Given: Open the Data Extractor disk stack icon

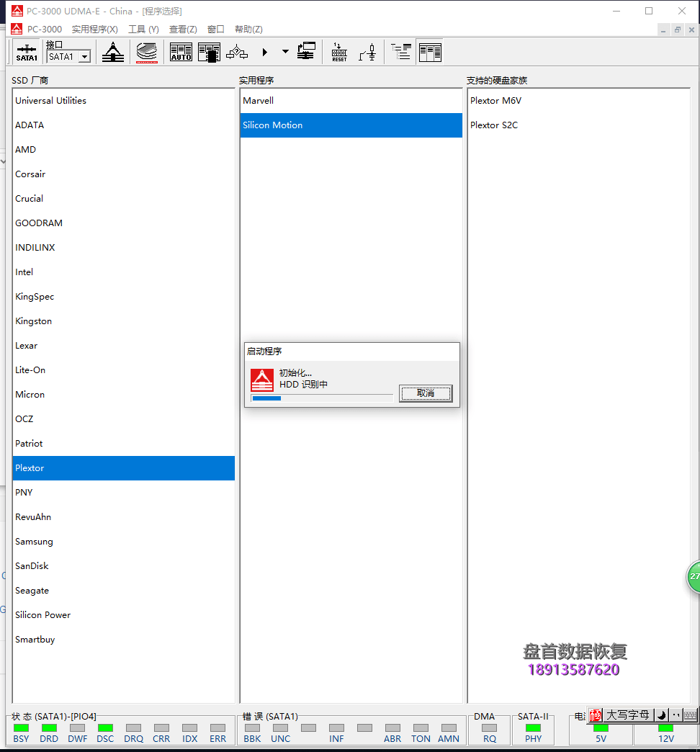Looking at the screenshot, I should pyautogui.click(x=147, y=53).
